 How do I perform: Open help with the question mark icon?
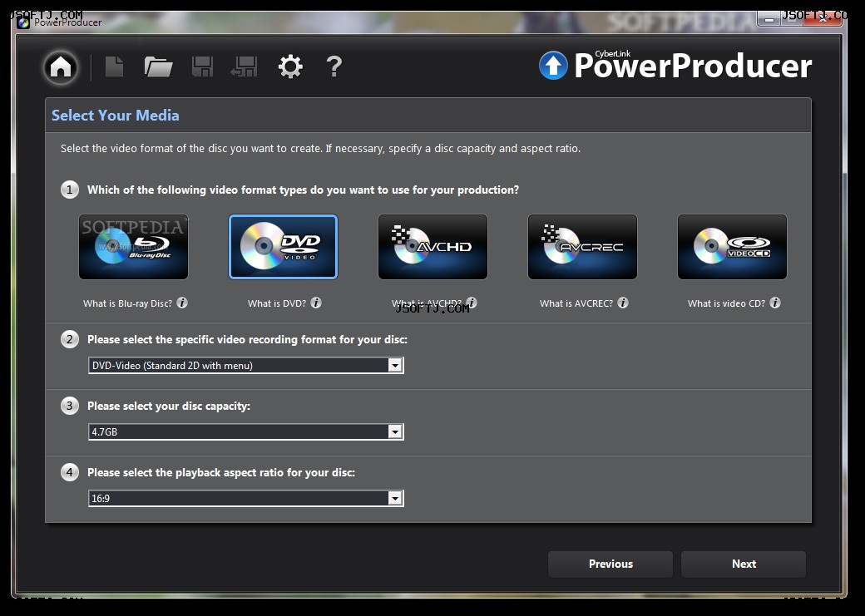(x=334, y=67)
